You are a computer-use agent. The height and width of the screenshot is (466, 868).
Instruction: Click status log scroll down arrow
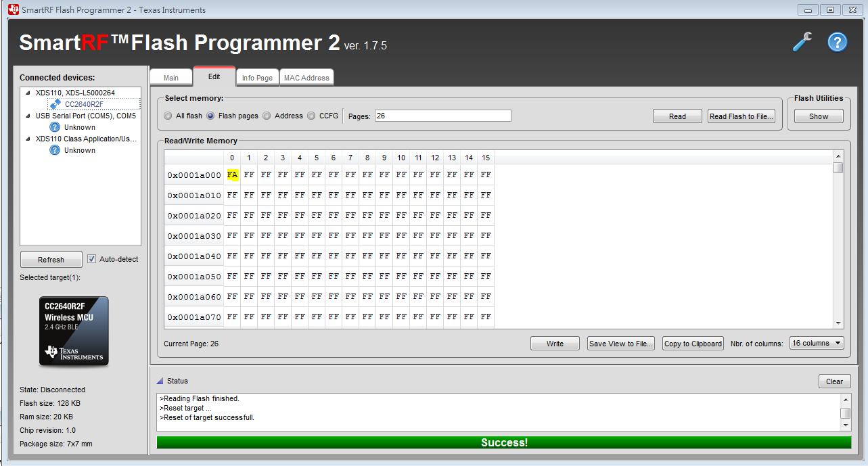[x=845, y=425]
